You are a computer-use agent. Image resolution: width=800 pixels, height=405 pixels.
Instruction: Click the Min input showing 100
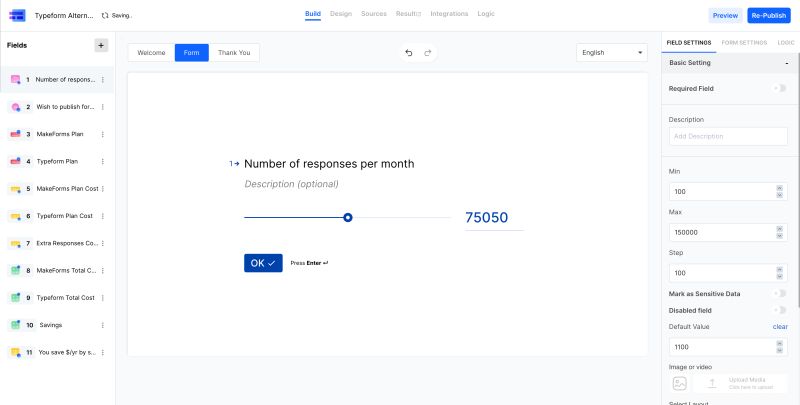(728, 191)
